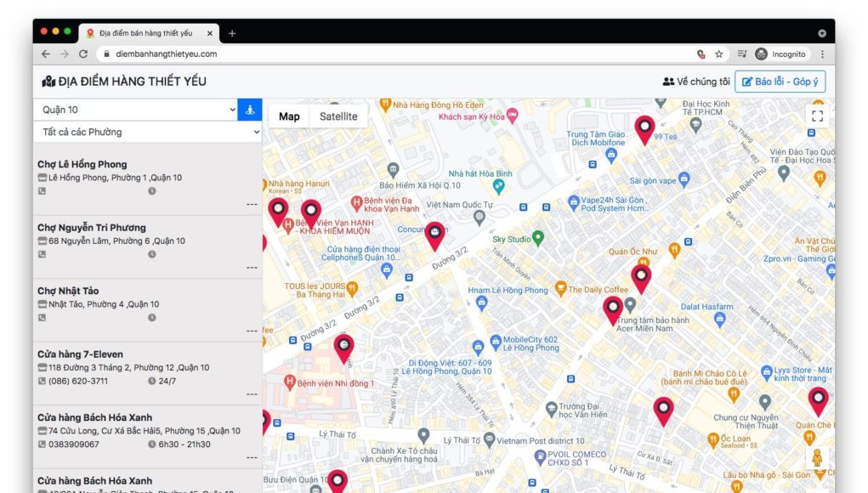Click the Khách sạn Kỳ Hòa hotel marker
This screenshot has width=868, height=493.
point(513,115)
